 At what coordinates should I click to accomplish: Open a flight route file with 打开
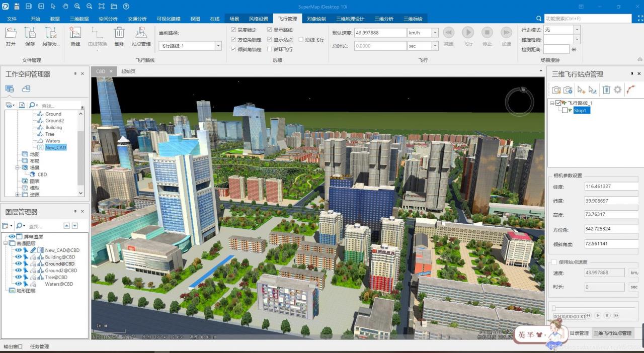(11, 36)
